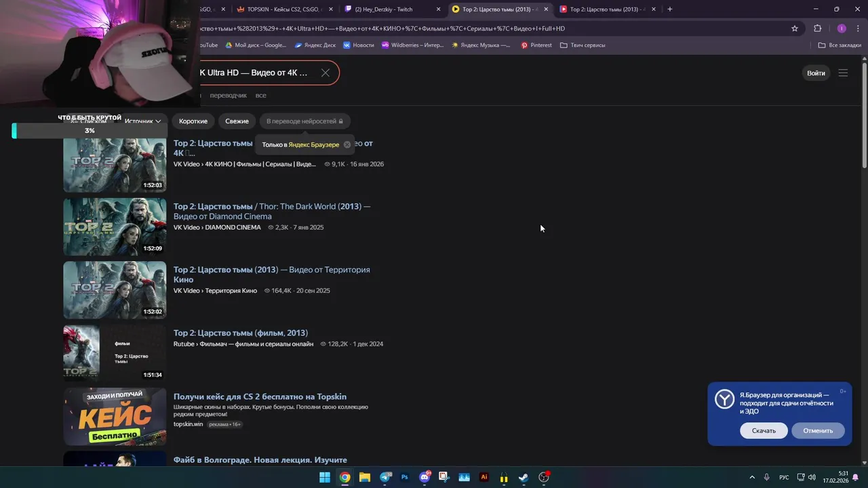Open Adobe Illustrator from the taskbar
Image resolution: width=868 pixels, height=488 pixels.
pos(484,477)
